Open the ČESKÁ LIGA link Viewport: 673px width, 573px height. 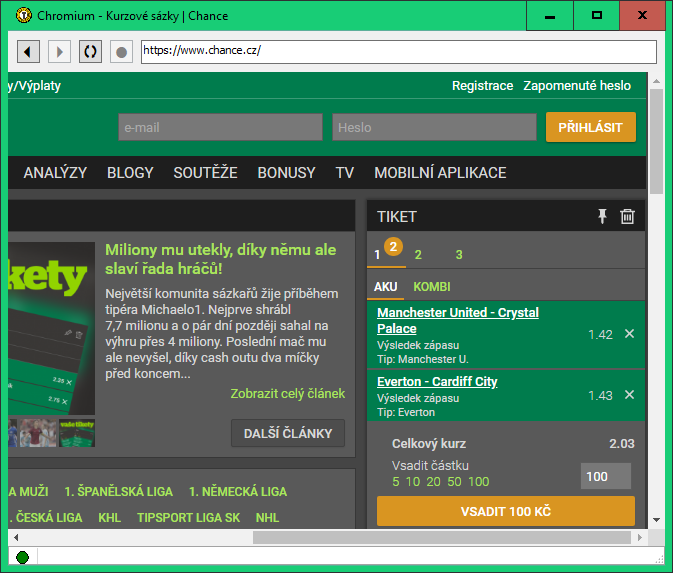click(45, 518)
